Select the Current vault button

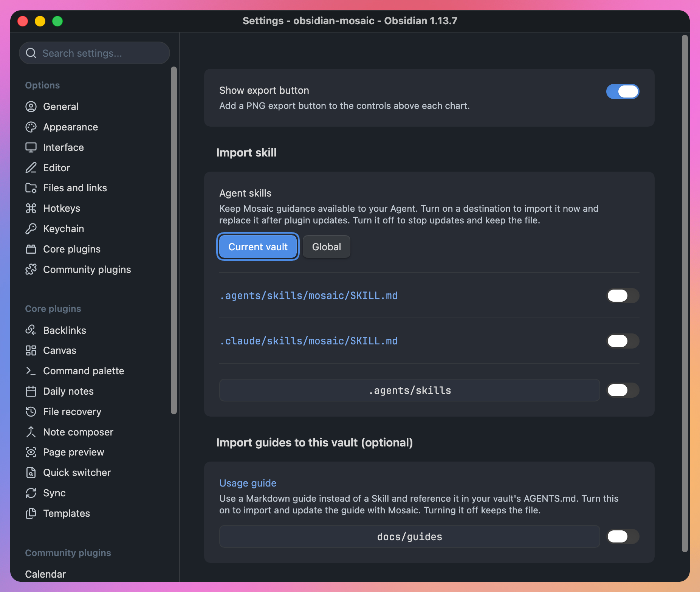(258, 247)
